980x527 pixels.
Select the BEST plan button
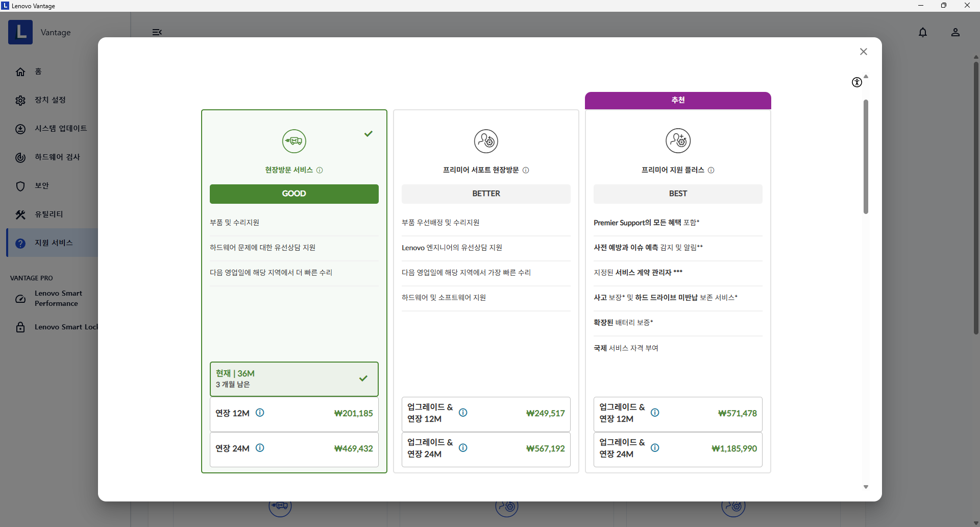678,194
